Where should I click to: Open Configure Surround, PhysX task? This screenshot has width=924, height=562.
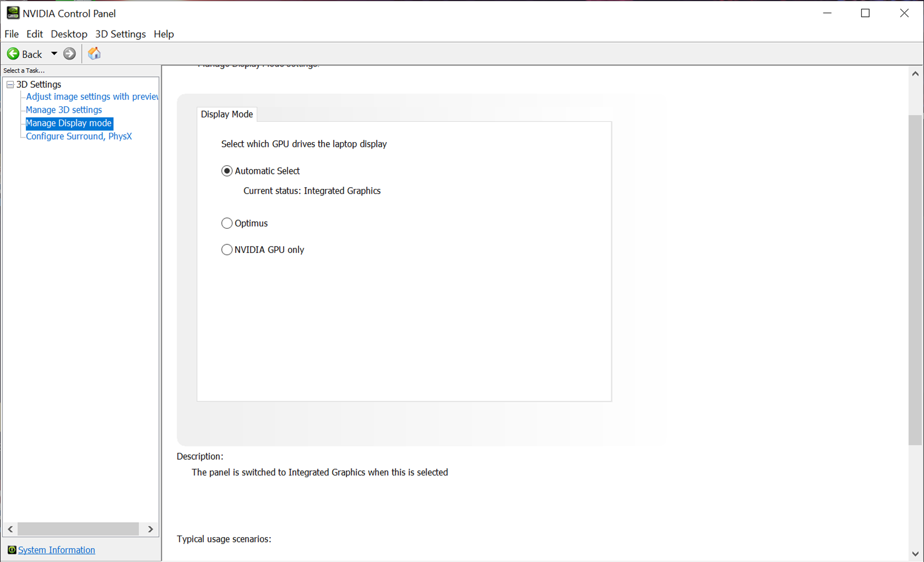coord(79,136)
